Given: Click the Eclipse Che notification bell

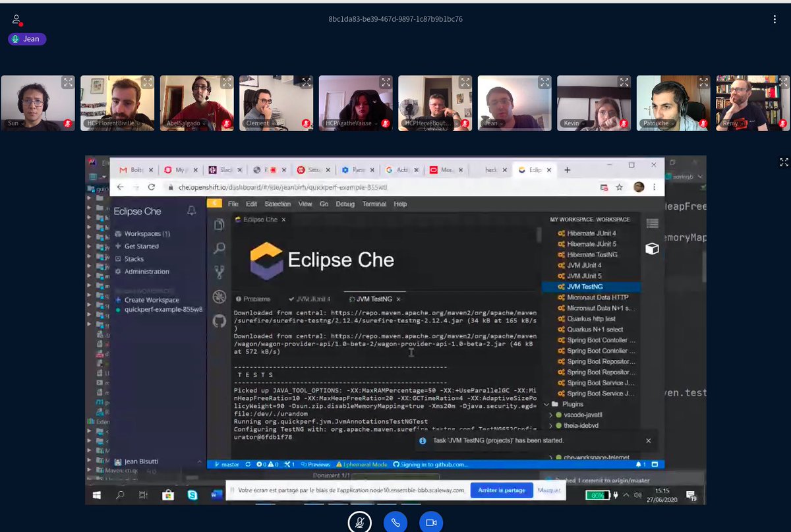Looking at the screenshot, I should pyautogui.click(x=191, y=211).
